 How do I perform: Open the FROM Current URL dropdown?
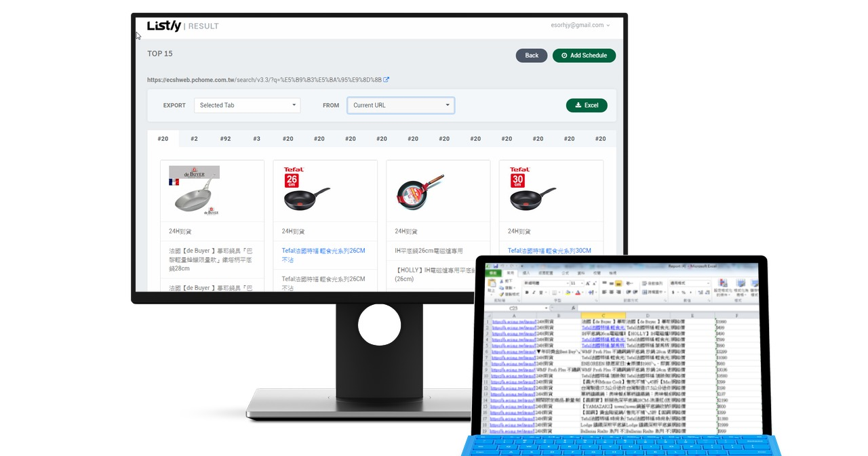click(401, 105)
